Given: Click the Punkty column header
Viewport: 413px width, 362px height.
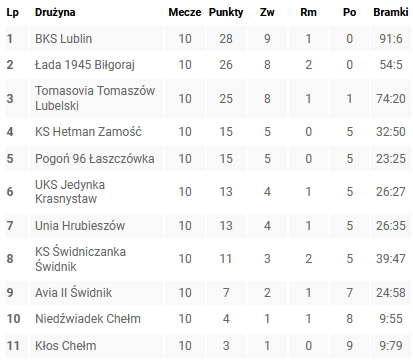Looking at the screenshot, I should click(226, 13).
